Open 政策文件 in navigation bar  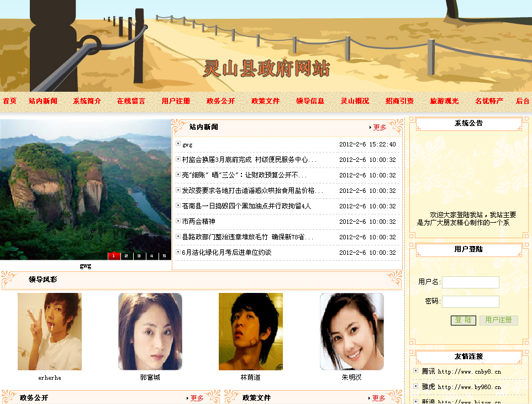[x=265, y=101]
